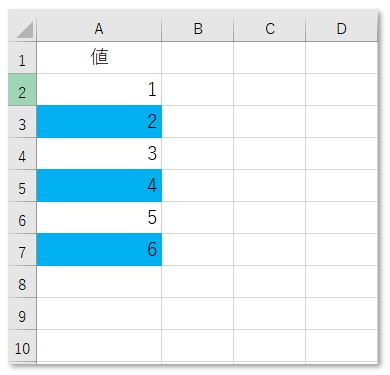Click cell A6 with value 5
The image size is (390, 375).
coord(99,218)
